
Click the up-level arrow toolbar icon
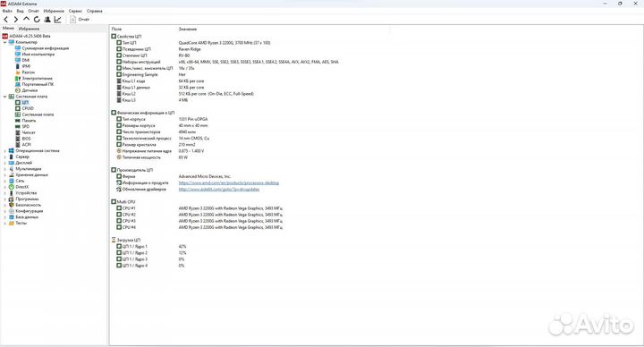pyautogui.click(x=26, y=19)
